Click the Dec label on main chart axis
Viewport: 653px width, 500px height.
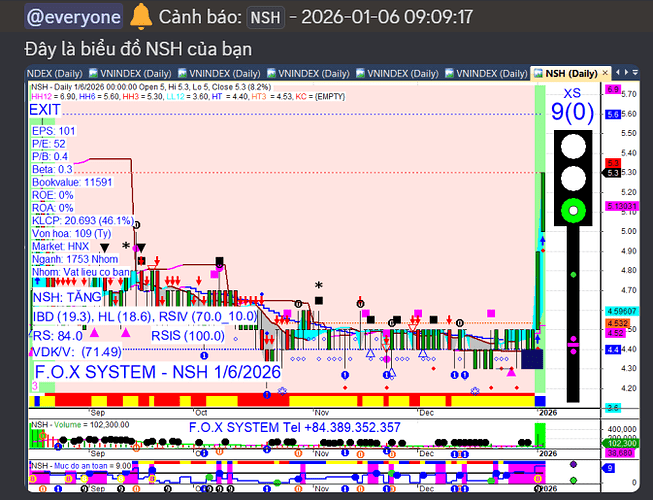pyautogui.click(x=426, y=413)
